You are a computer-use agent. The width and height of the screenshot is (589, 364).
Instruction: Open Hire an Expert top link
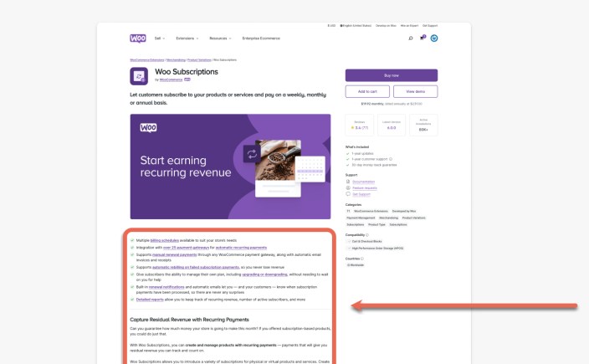[409, 26]
